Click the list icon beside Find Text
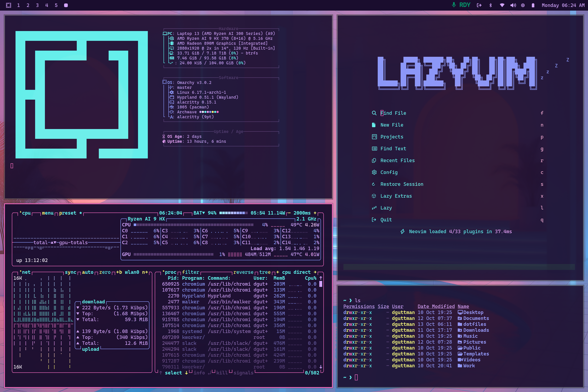The width and height of the screenshot is (588, 392). click(x=374, y=149)
